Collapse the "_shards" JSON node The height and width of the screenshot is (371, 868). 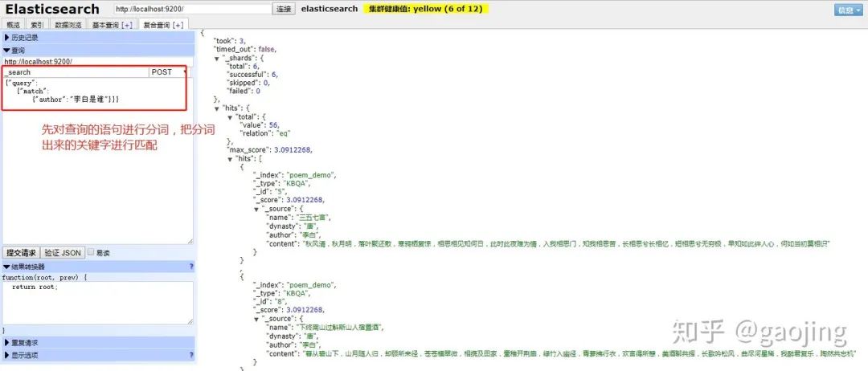218,58
